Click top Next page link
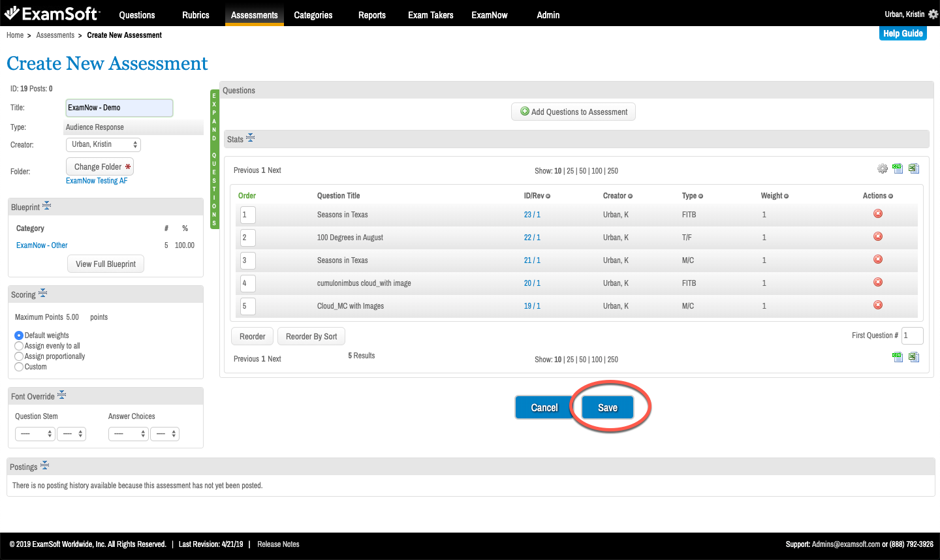 [274, 170]
